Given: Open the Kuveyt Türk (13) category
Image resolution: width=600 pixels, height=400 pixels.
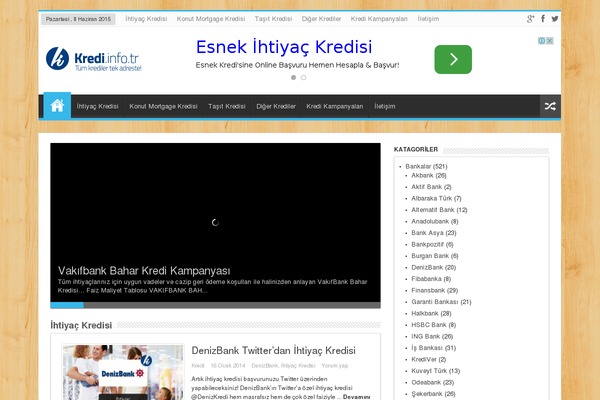Looking at the screenshot, I should [435, 371].
